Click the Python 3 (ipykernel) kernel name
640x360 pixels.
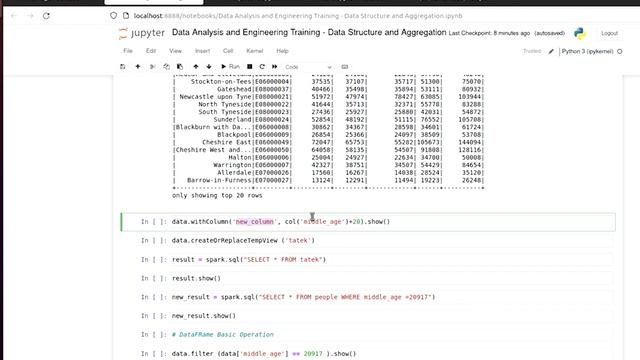pos(587,51)
